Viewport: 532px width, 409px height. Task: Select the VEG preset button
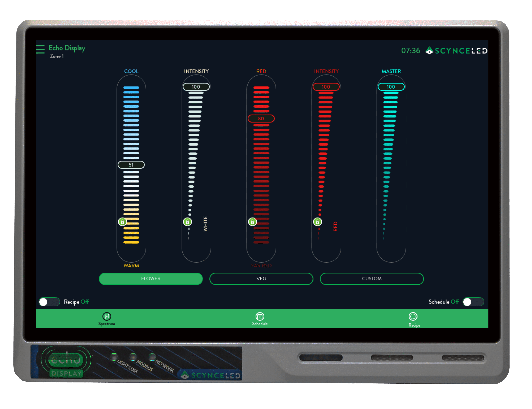pyautogui.click(x=261, y=279)
